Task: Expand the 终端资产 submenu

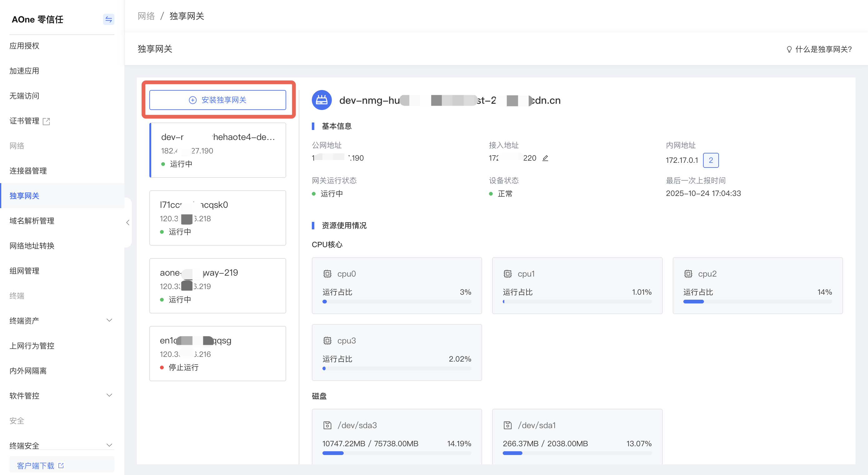Action: [109, 320]
